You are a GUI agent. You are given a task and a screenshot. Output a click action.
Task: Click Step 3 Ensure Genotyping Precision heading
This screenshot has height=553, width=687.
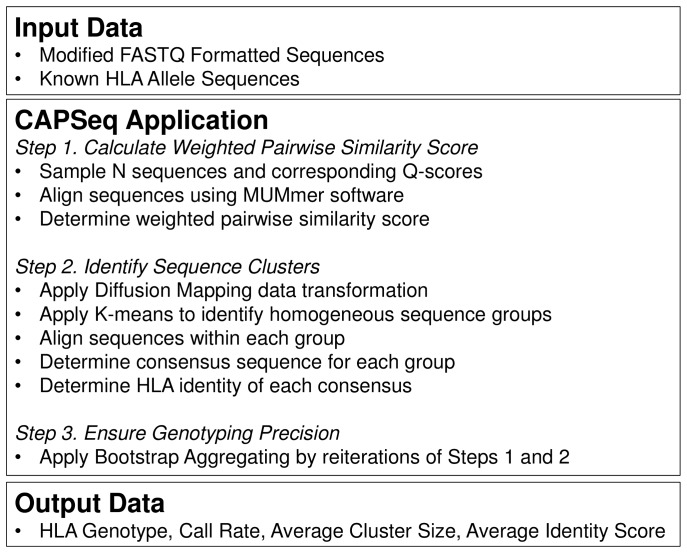[x=177, y=433]
